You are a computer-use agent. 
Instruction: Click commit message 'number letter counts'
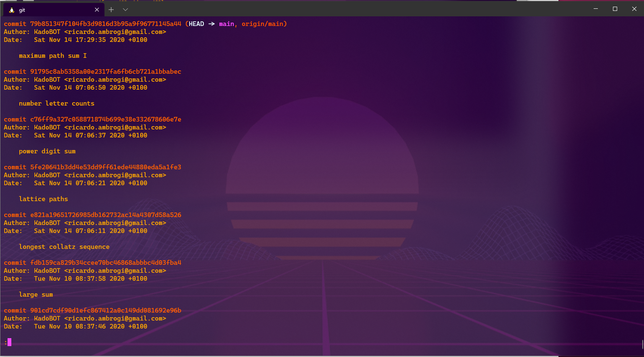point(57,103)
